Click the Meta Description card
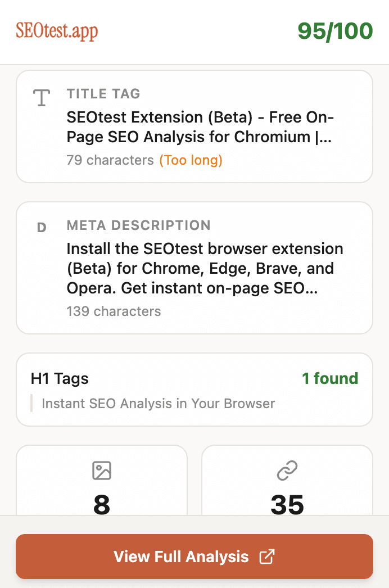389x588 pixels. click(194, 268)
